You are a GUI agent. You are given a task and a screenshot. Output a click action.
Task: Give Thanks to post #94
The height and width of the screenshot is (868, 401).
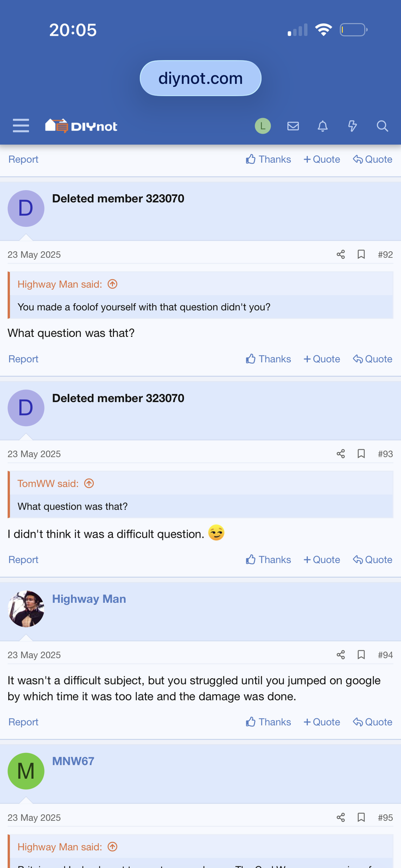click(268, 722)
